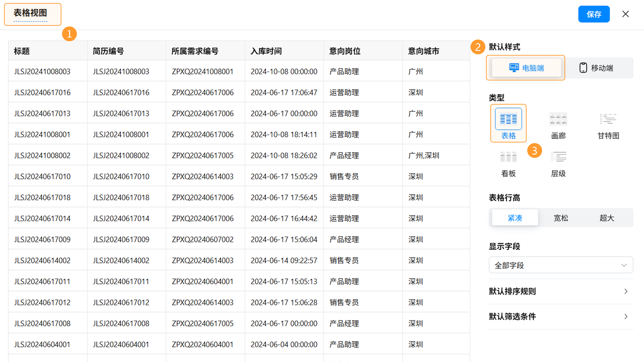
Task: Set table row height to 超大
Action: (607, 218)
